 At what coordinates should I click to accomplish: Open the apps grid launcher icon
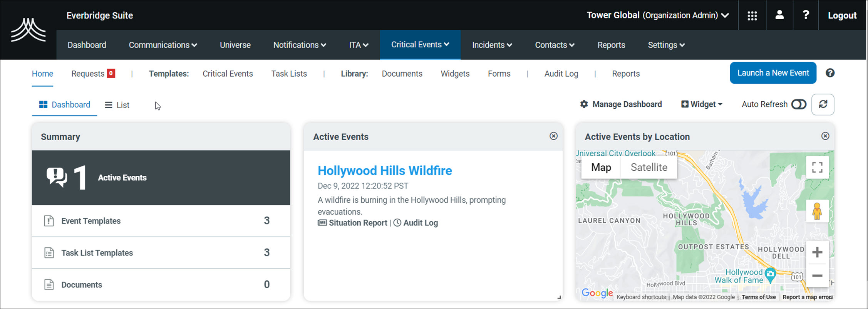752,15
